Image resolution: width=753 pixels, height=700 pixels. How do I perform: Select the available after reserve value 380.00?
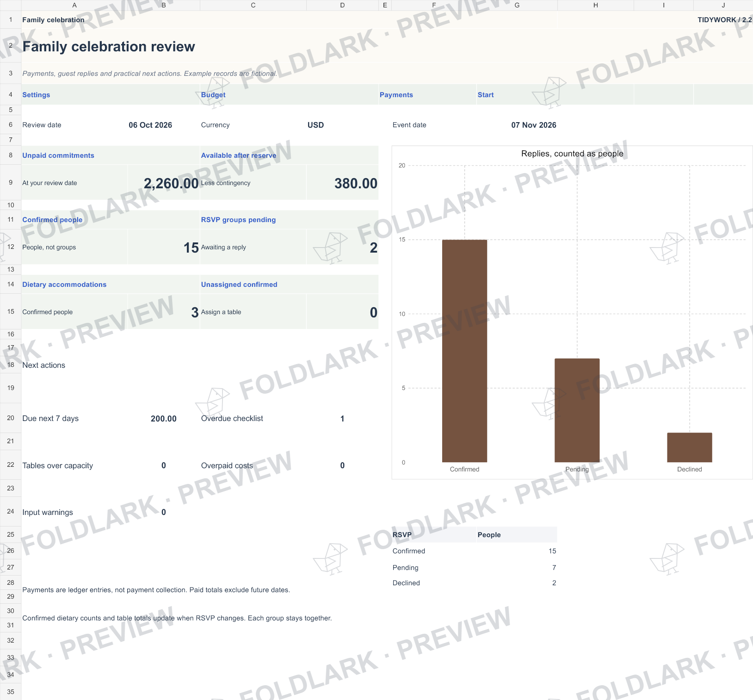tap(356, 183)
